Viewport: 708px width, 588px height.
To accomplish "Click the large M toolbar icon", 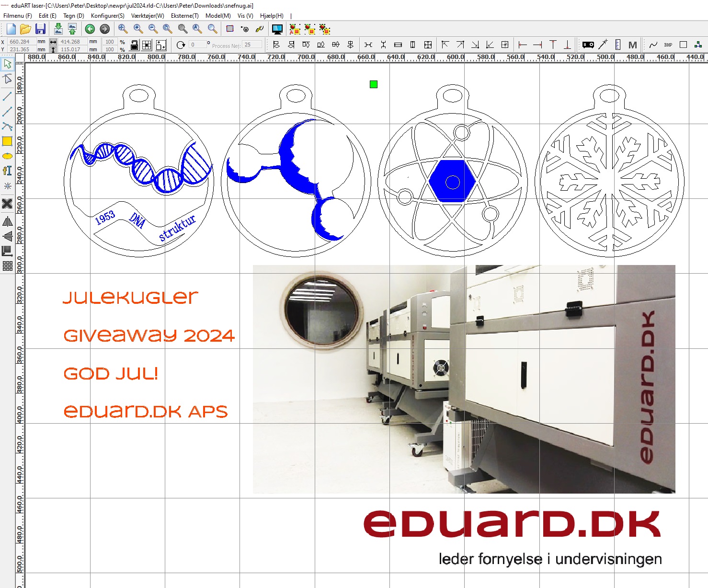I will [632, 45].
